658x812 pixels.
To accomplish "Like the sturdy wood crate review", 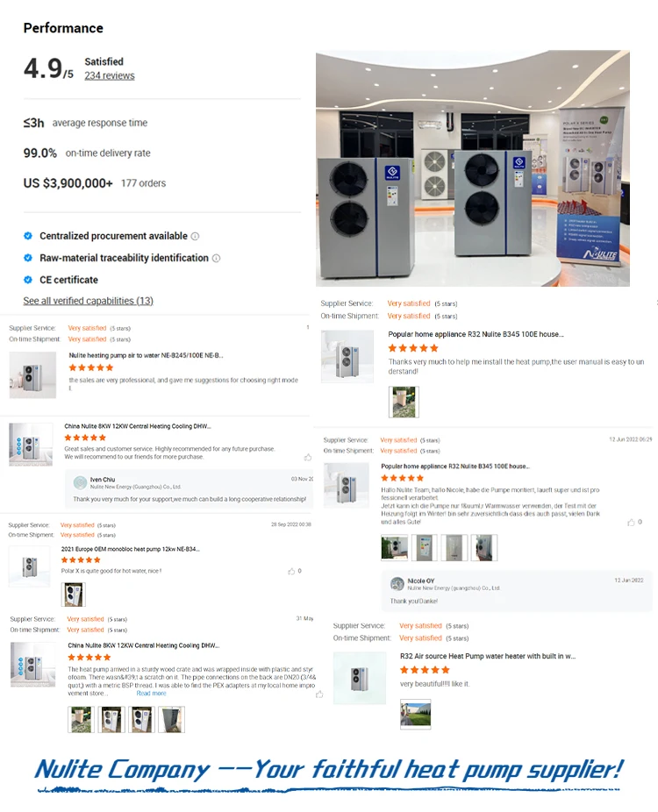I will pos(319,694).
